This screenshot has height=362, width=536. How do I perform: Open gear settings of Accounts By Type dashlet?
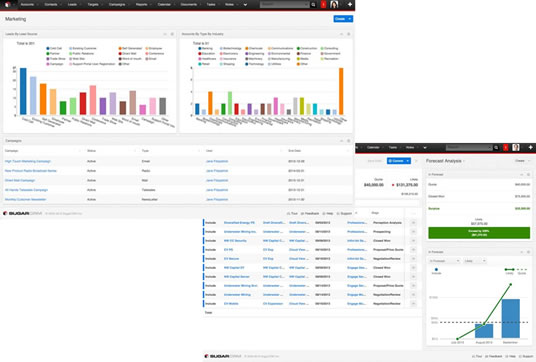[348, 34]
